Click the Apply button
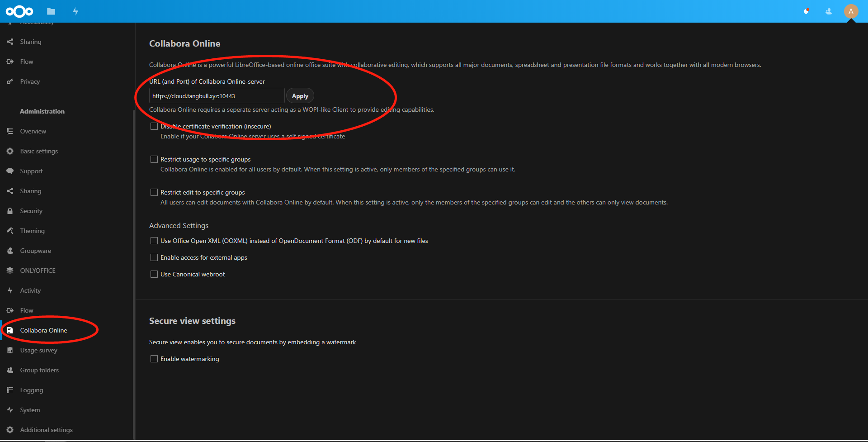The width and height of the screenshot is (868, 442). 300,96
